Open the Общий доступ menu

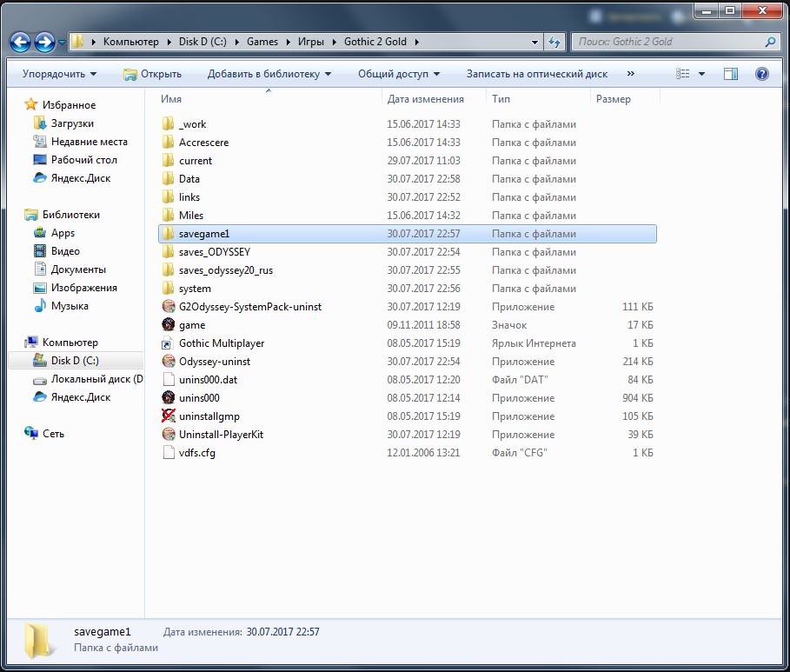(x=399, y=74)
